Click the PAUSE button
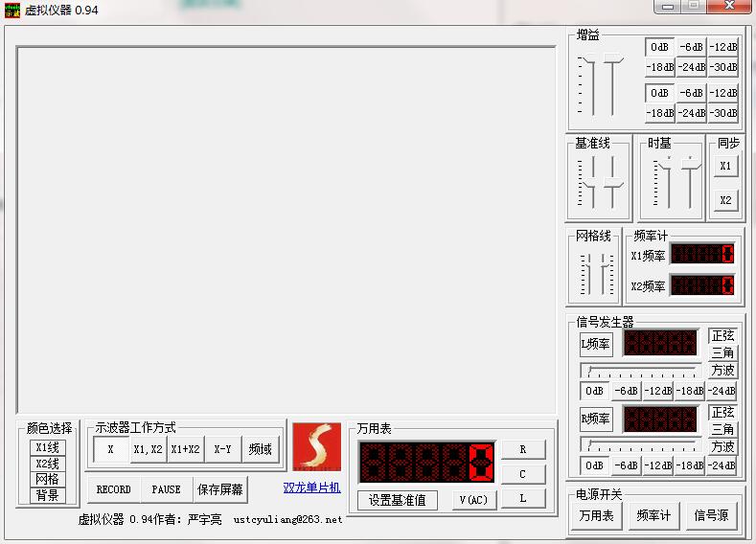This screenshot has height=544, width=756. point(167,489)
